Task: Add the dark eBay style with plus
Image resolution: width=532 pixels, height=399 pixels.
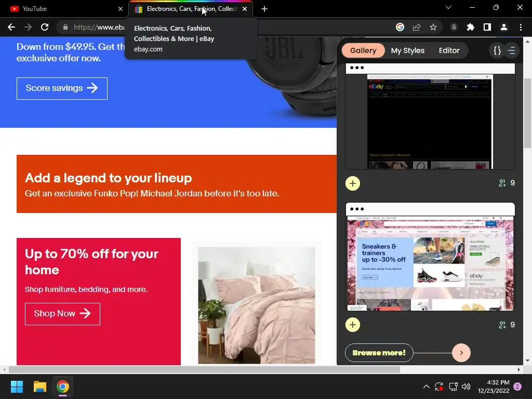Action: click(x=353, y=183)
